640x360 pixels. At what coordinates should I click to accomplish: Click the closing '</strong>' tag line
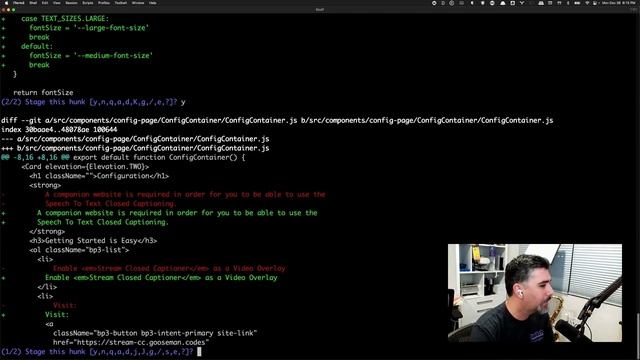point(47,231)
